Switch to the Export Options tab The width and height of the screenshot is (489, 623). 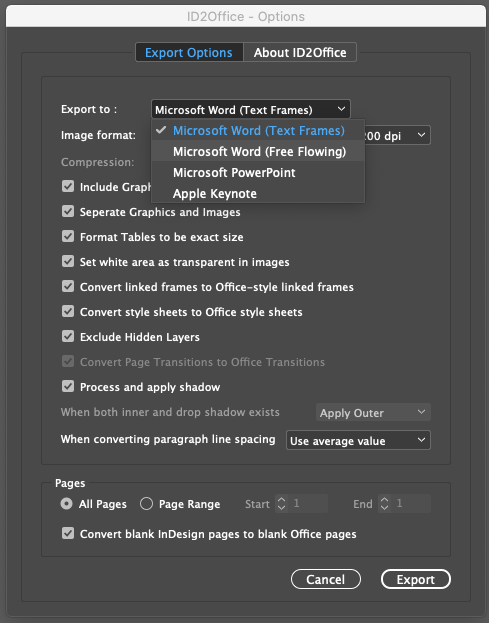coord(189,52)
